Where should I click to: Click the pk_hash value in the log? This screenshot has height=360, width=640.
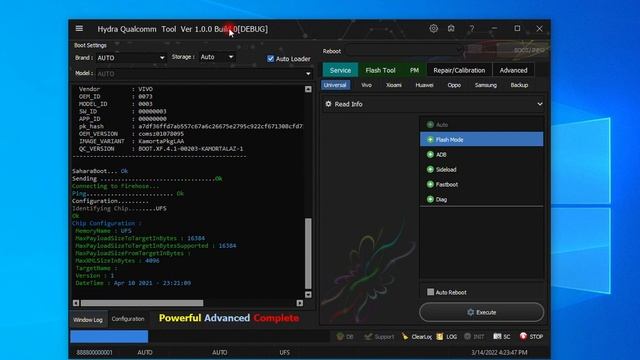click(220, 126)
